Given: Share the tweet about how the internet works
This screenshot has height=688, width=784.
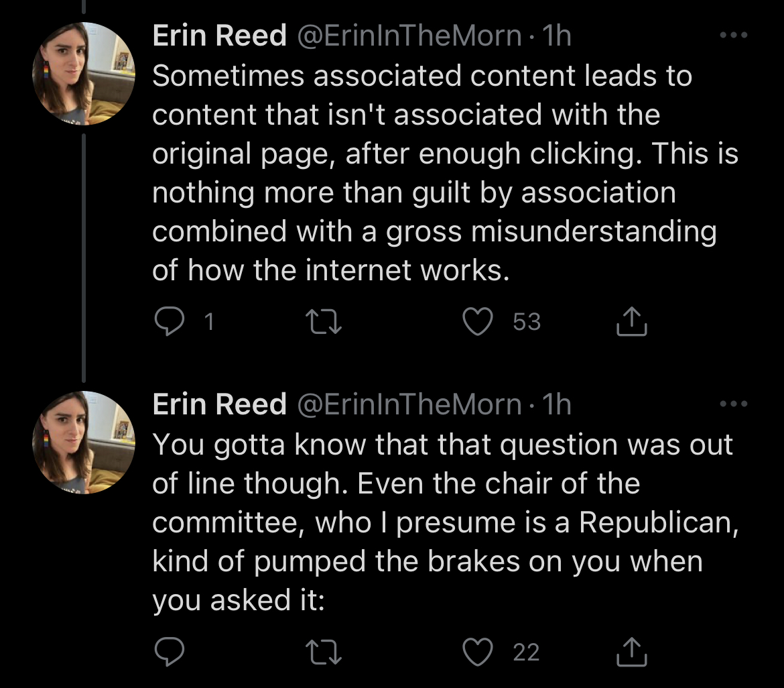Looking at the screenshot, I should 631,323.
